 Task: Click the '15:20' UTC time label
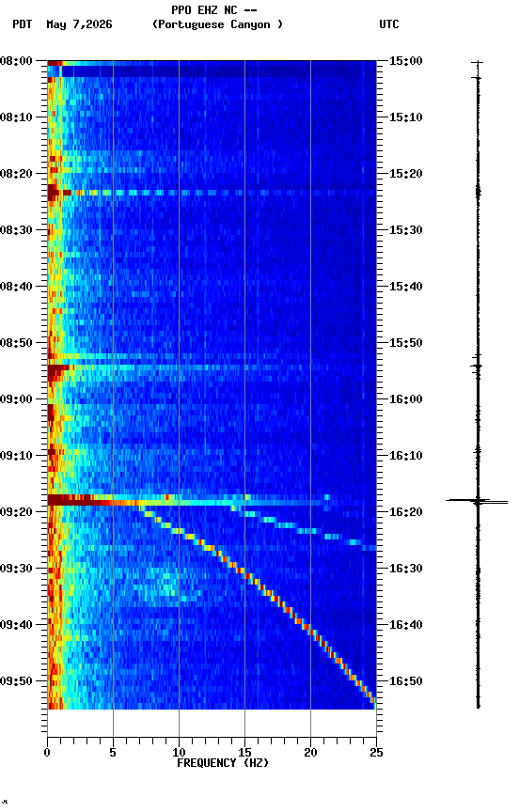[x=406, y=174]
